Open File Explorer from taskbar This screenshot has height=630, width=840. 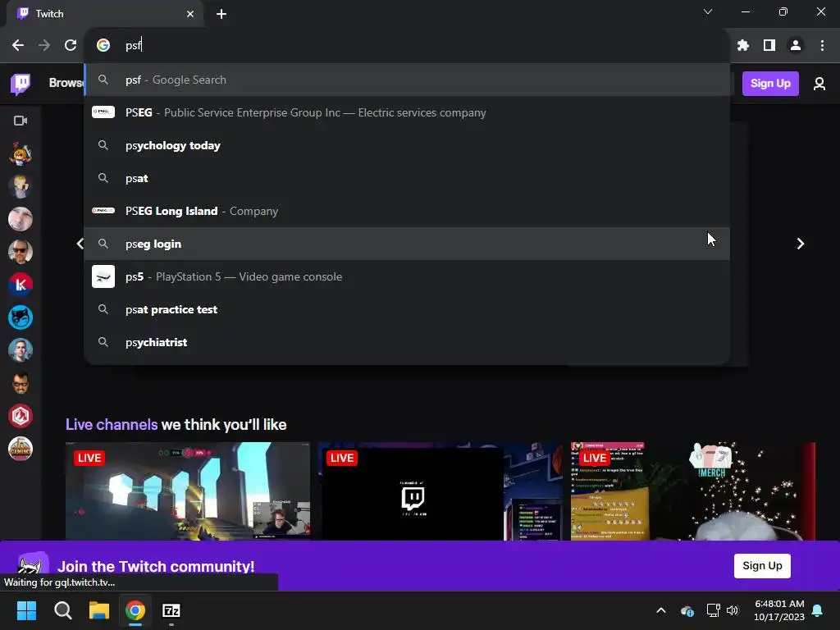click(x=99, y=610)
